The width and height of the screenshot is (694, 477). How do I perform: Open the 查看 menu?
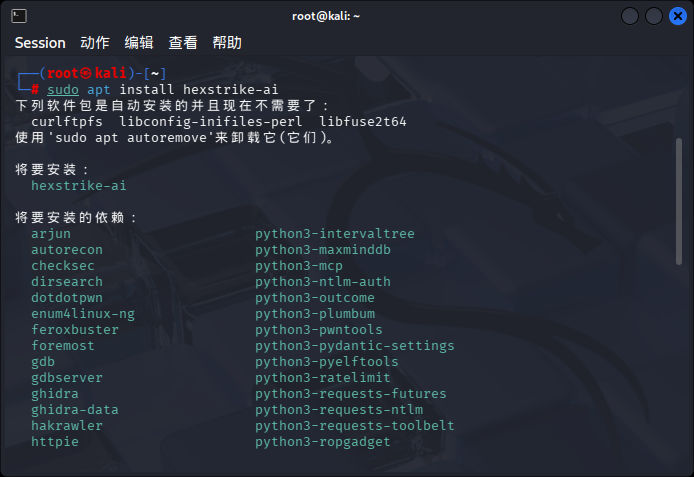[x=183, y=43]
